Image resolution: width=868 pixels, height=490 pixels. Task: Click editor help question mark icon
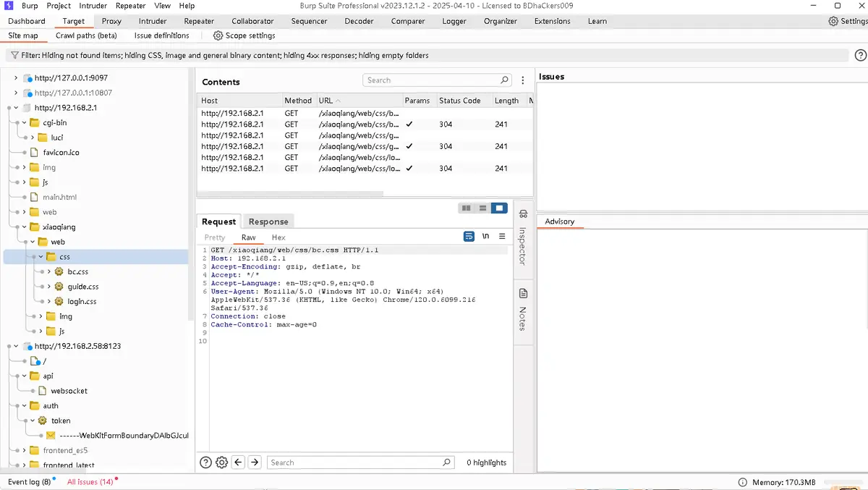point(205,462)
